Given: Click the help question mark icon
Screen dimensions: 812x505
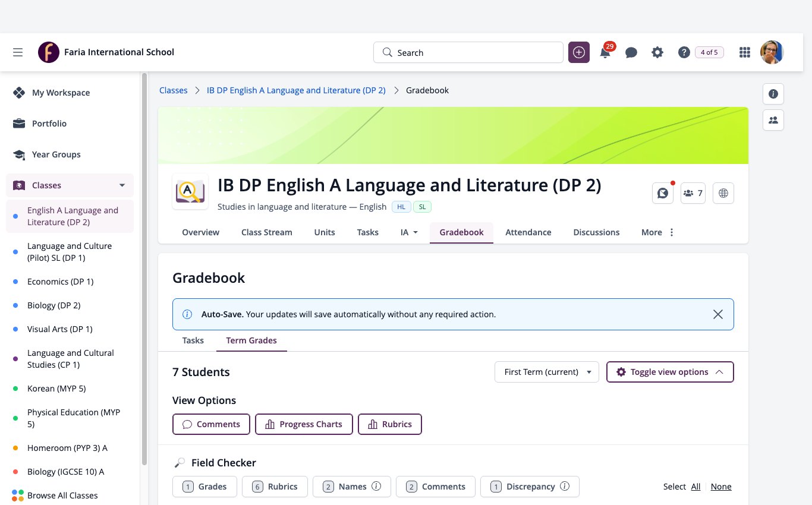Looking at the screenshot, I should pos(684,52).
